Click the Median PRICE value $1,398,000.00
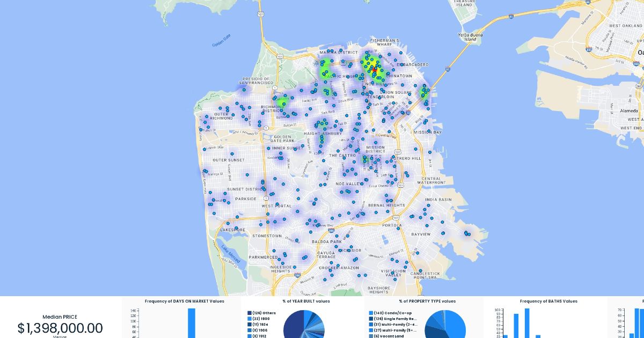The image size is (644, 338). pyautogui.click(x=60, y=328)
